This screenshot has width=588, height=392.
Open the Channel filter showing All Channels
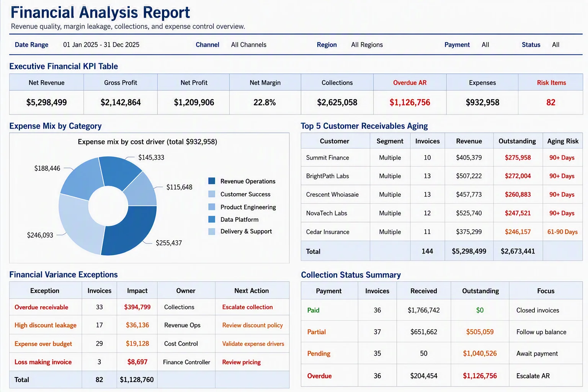[248, 45]
